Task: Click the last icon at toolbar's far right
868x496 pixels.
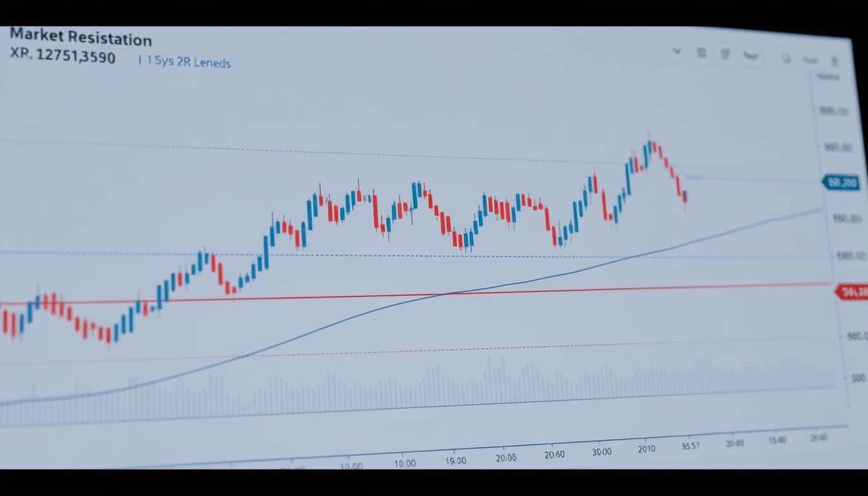Action: point(834,61)
